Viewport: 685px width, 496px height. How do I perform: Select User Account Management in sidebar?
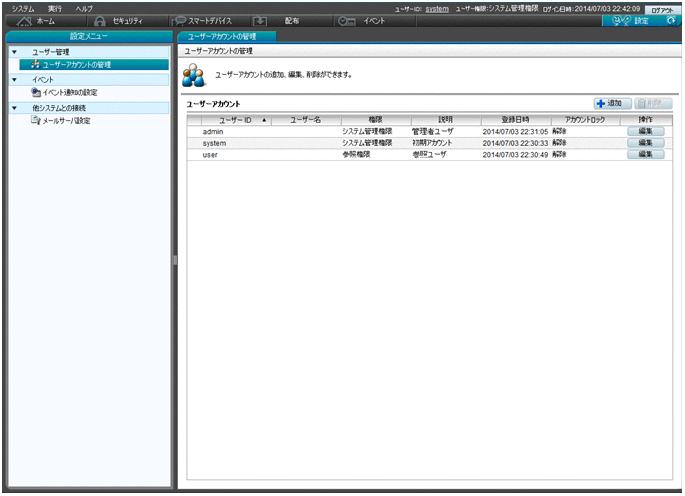click(x=76, y=64)
